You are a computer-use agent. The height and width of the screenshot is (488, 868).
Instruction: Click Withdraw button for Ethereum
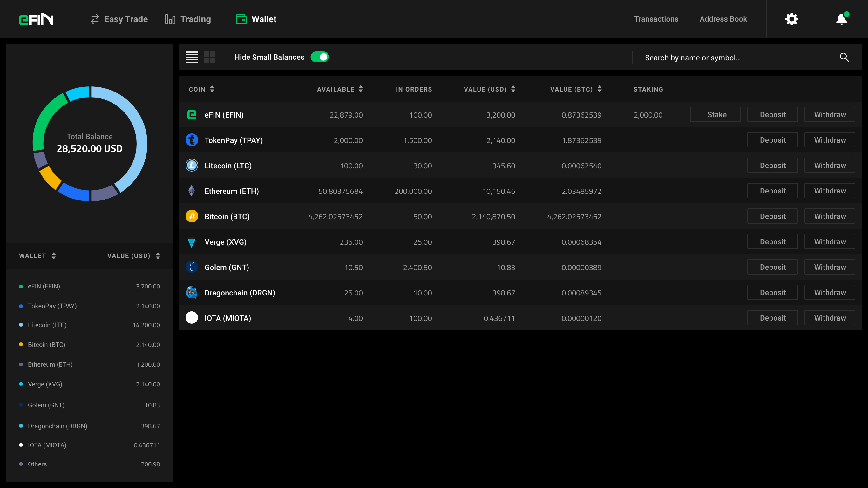pyautogui.click(x=830, y=191)
